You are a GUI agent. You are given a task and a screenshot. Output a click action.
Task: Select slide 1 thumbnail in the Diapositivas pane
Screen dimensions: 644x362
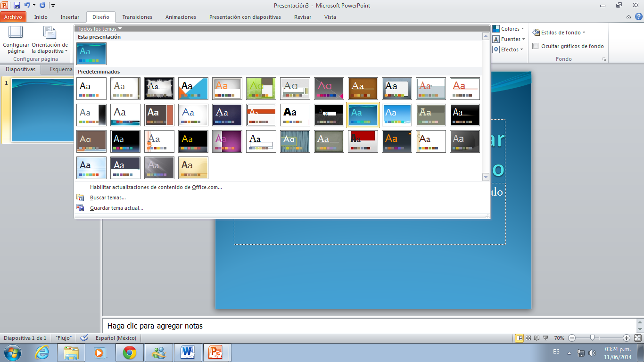[x=42, y=110]
